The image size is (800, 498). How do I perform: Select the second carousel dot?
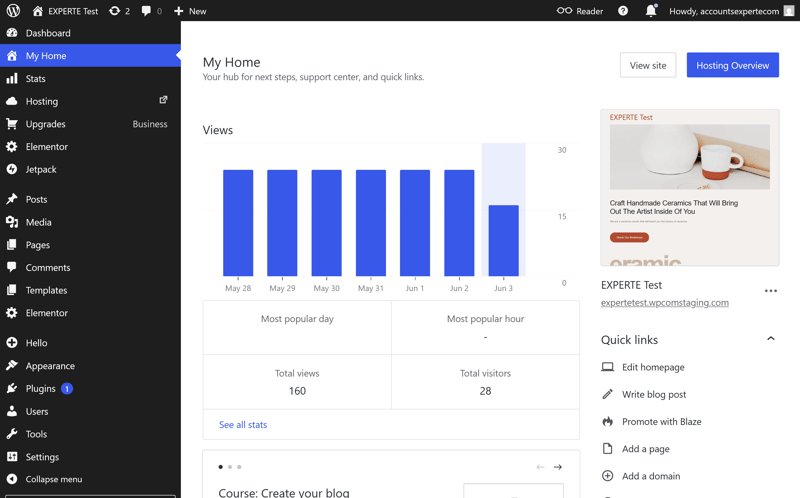[x=230, y=467]
